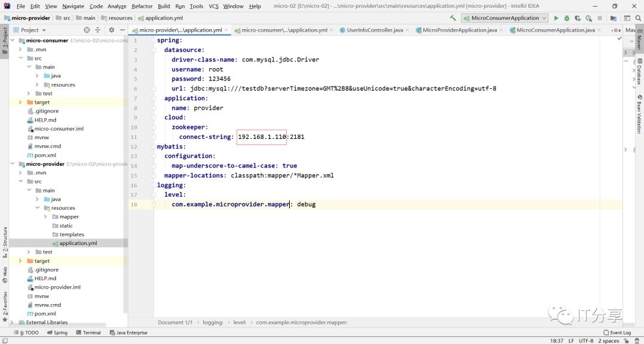Start debugging with the green bug icon
This screenshot has height=344, width=644.
click(567, 18)
